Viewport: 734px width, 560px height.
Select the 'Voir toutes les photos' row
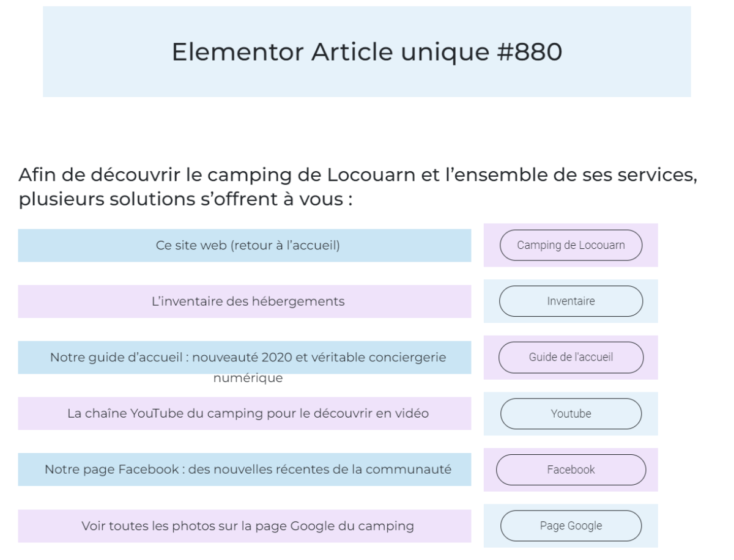point(248,526)
